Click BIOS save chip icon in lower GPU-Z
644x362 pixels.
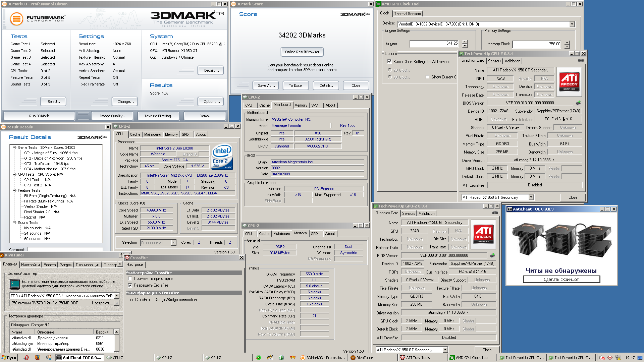point(492,255)
